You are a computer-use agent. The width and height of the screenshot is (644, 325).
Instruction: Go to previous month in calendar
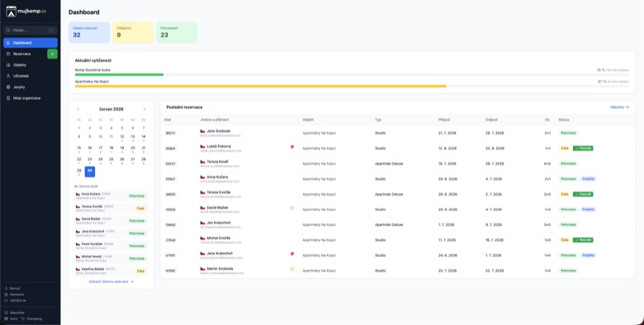point(78,109)
